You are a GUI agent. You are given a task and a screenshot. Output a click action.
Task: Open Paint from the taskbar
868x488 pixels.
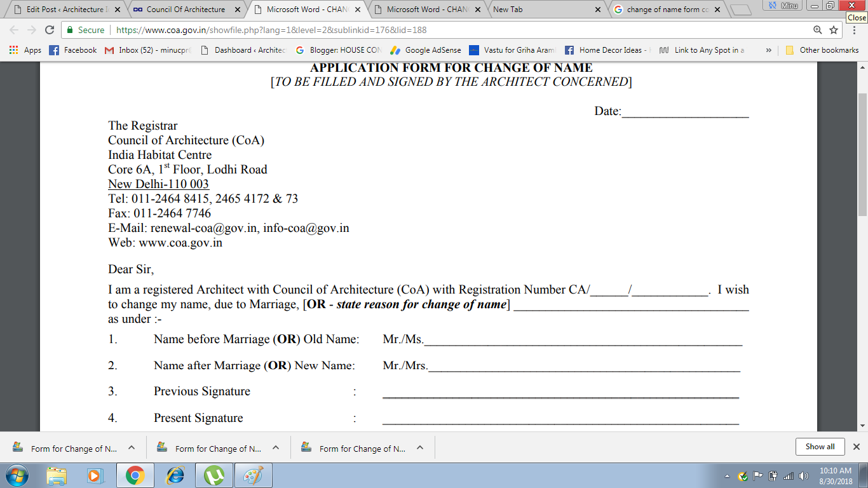pyautogui.click(x=253, y=475)
